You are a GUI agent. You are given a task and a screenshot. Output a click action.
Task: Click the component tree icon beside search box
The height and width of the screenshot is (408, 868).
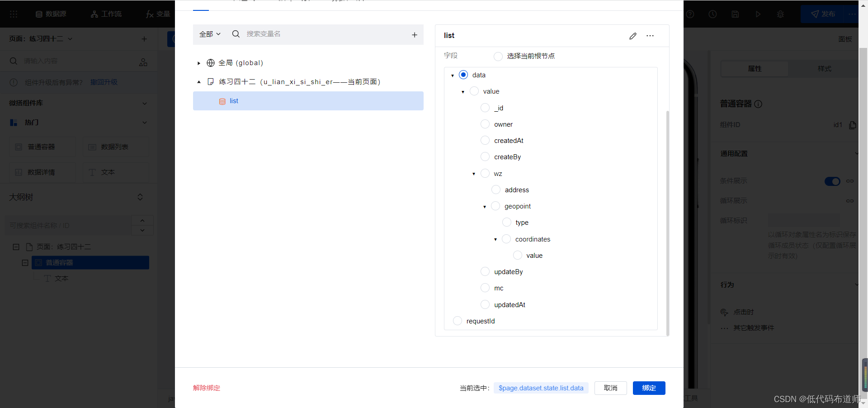click(143, 62)
